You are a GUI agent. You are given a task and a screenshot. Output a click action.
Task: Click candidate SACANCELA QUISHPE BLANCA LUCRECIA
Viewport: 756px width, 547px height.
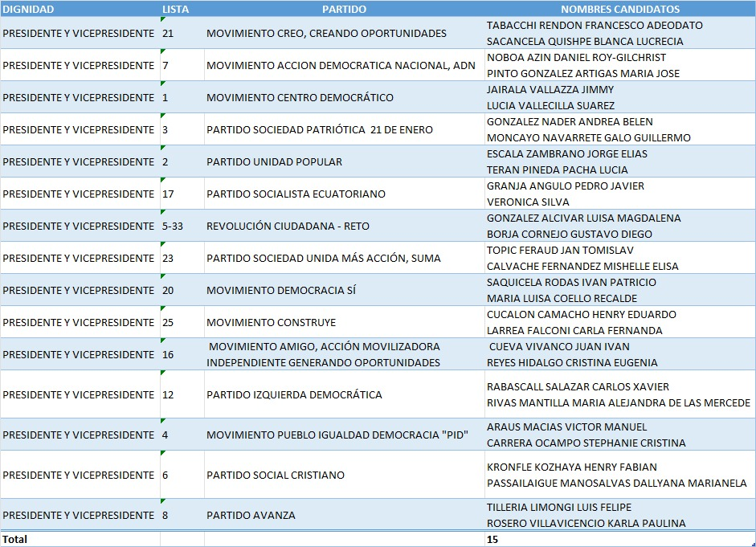pos(585,42)
